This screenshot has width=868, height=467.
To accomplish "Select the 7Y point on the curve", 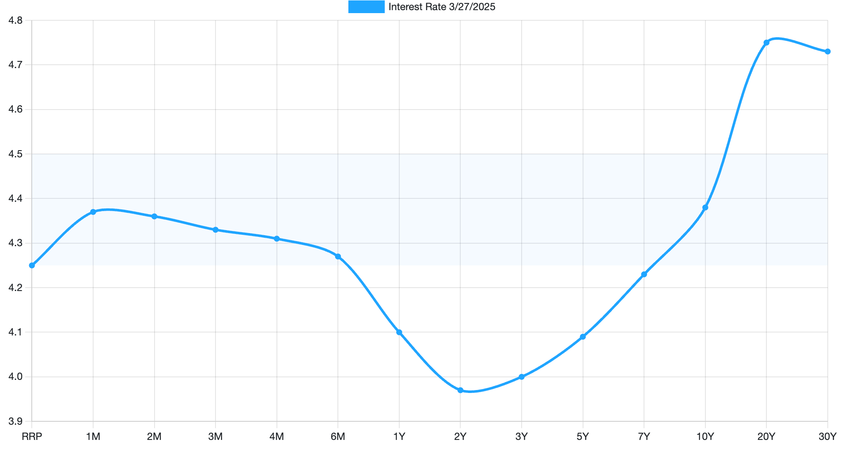I will click(x=644, y=274).
